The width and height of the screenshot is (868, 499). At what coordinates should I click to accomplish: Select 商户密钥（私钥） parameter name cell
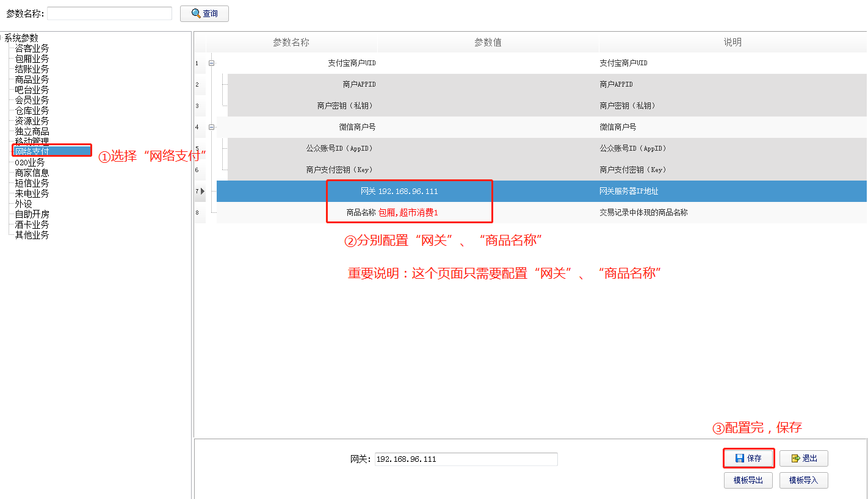pyautogui.click(x=347, y=106)
